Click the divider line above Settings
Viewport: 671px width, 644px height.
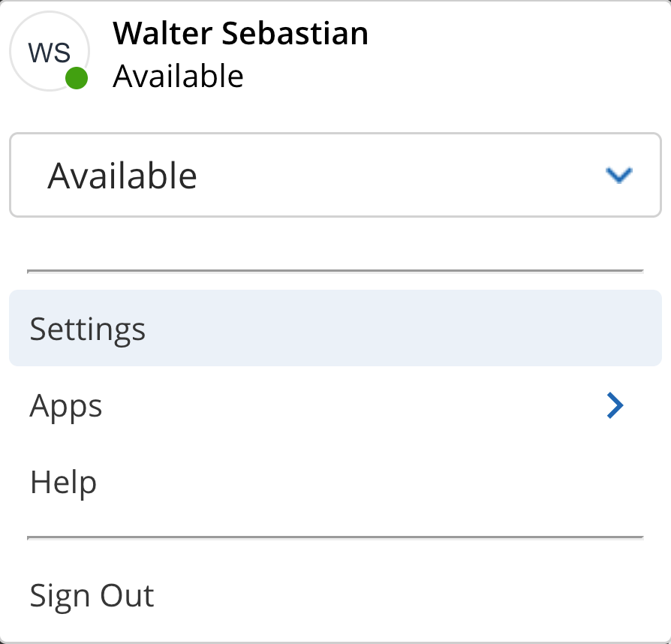click(x=335, y=270)
